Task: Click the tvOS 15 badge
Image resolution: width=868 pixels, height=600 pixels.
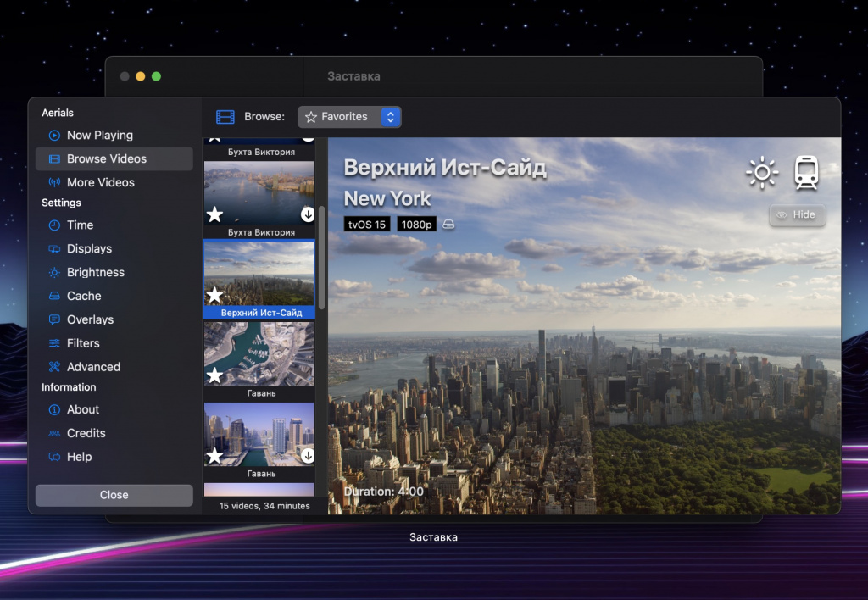Action: click(367, 225)
